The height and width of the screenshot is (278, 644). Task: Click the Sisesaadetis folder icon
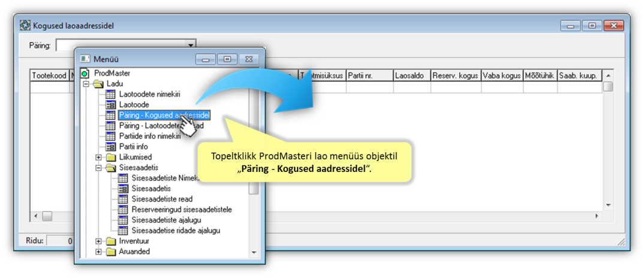click(111, 168)
